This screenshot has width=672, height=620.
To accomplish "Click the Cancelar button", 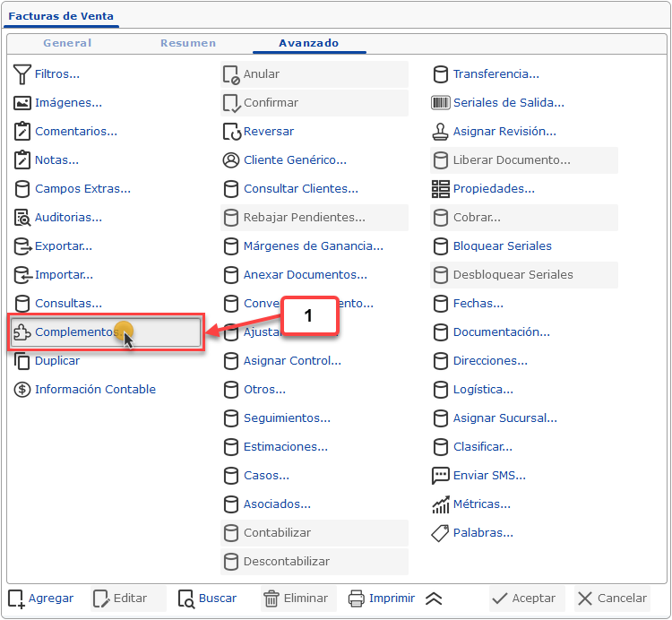I will pos(613,598).
